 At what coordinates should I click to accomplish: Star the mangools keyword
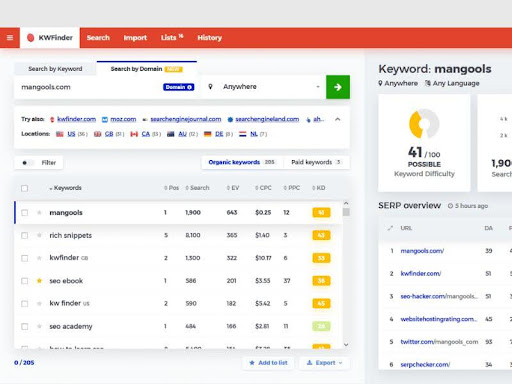click(39, 212)
